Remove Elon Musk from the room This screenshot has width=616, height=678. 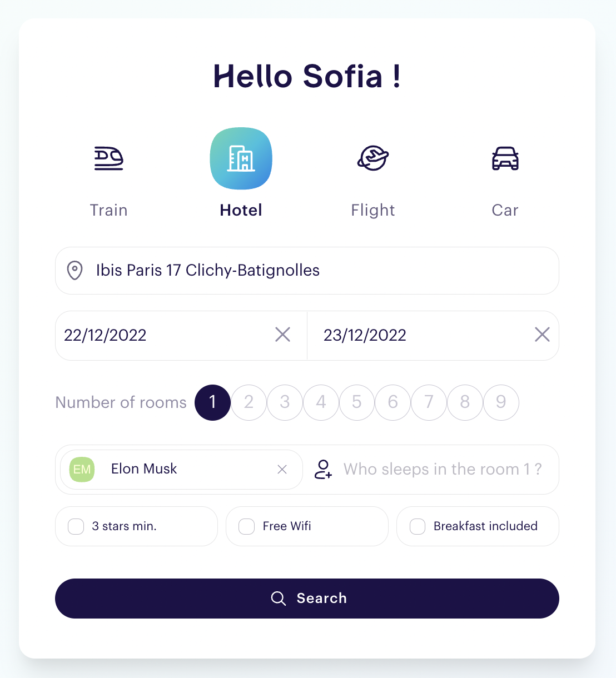(x=282, y=470)
